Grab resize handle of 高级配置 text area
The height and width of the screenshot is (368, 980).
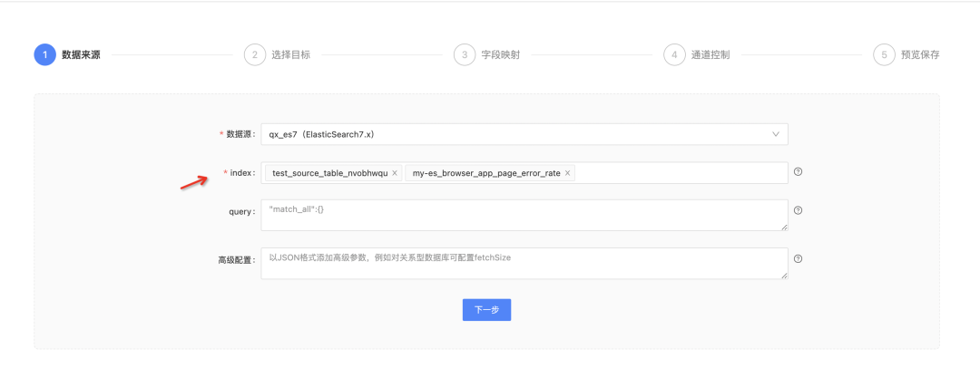784,276
